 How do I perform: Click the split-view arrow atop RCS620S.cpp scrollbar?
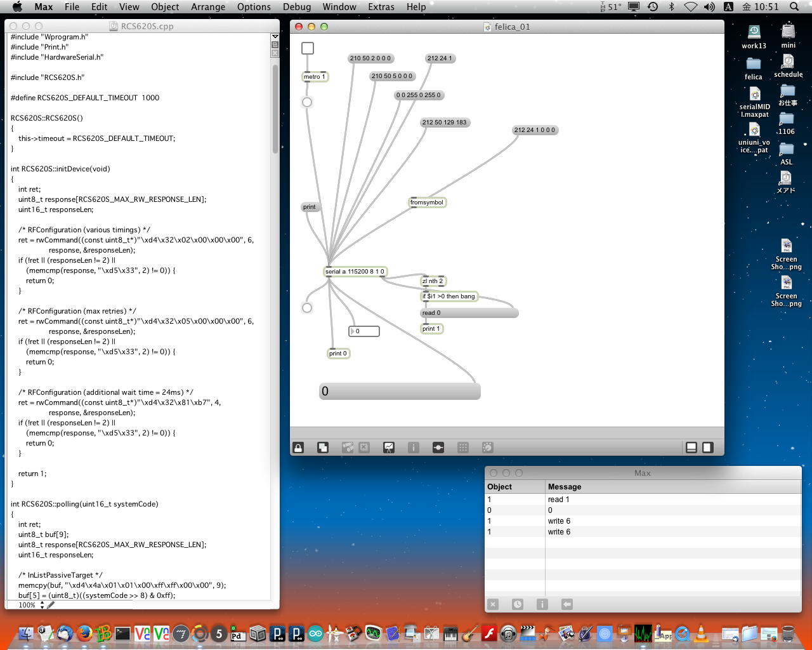(275, 37)
